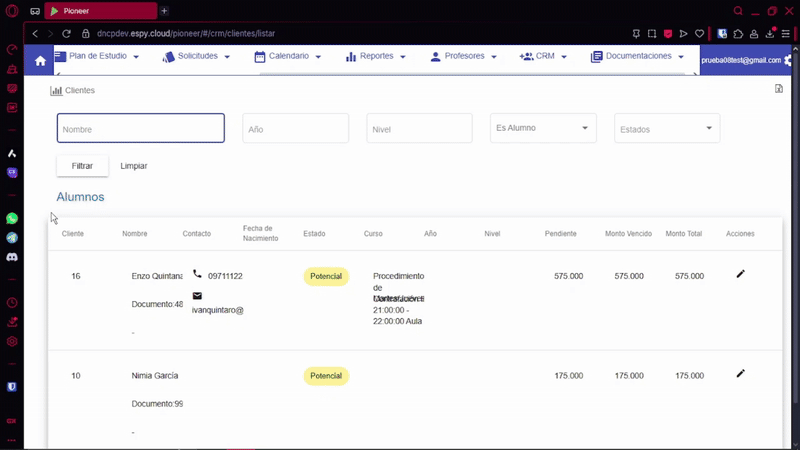The image size is (800, 450).
Task: Click the edit pencil for Nimia García
Action: click(x=740, y=374)
